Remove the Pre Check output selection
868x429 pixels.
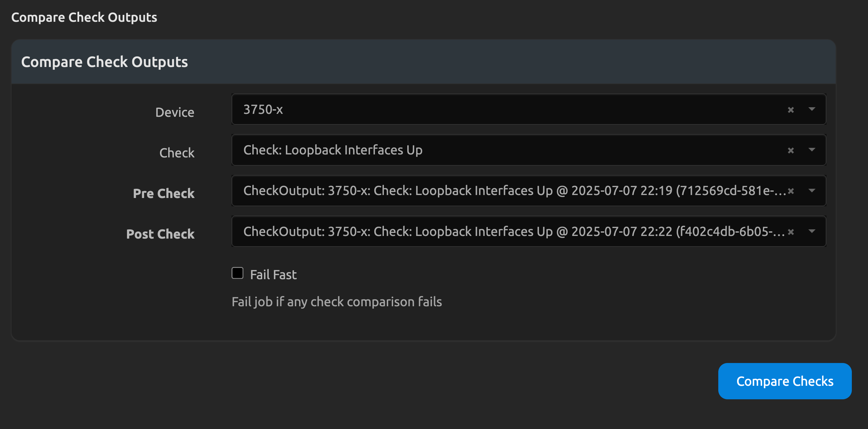click(791, 191)
